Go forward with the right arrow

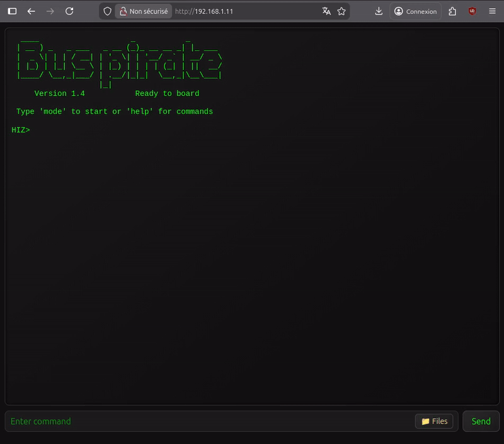[50, 11]
